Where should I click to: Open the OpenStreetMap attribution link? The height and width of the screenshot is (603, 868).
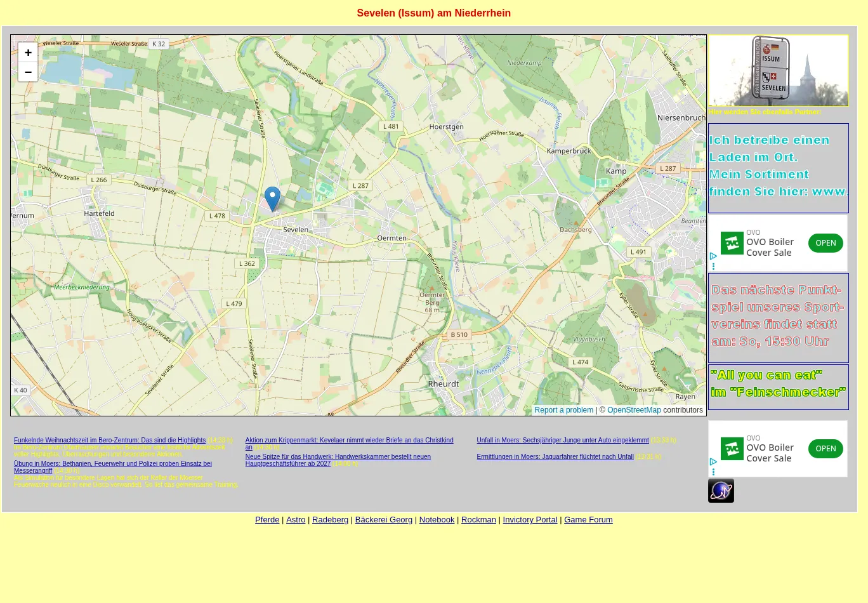[x=633, y=410]
